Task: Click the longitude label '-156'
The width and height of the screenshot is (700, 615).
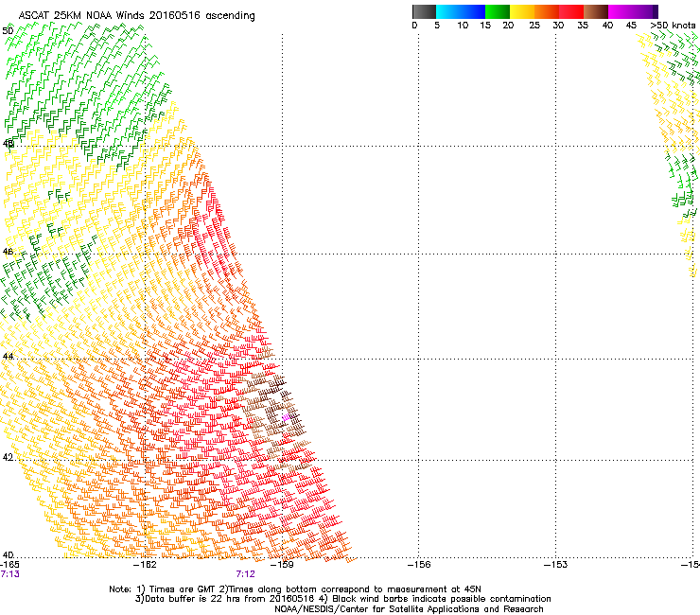Action: tap(419, 565)
